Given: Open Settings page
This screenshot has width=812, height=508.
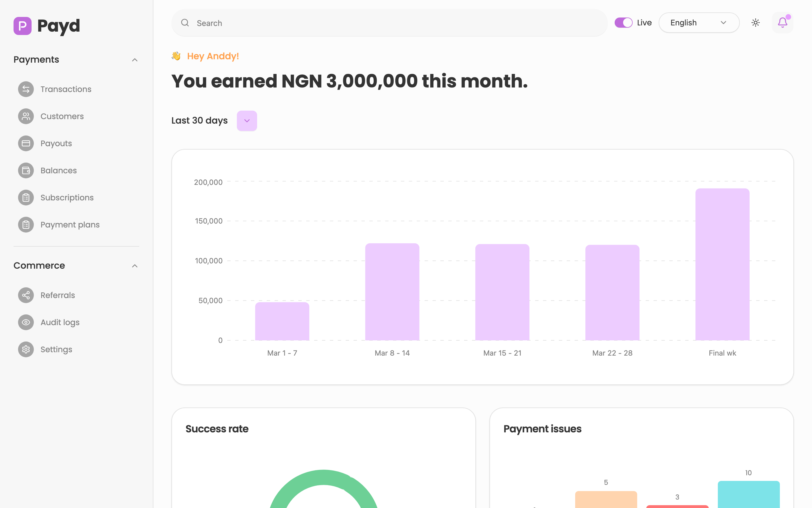Looking at the screenshot, I should coord(56,349).
